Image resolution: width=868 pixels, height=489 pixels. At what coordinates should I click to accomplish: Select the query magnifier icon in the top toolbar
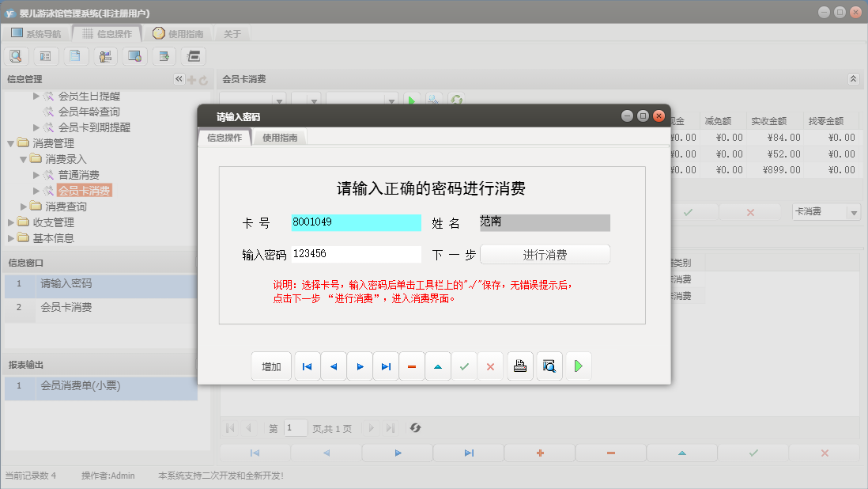coord(17,55)
